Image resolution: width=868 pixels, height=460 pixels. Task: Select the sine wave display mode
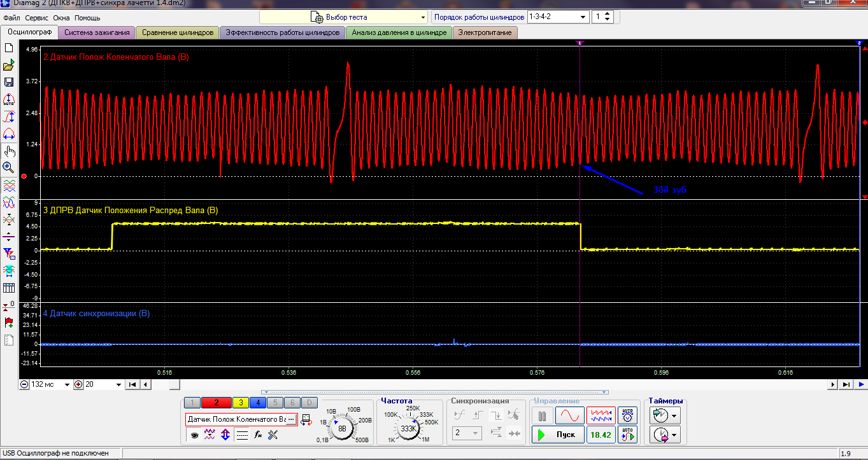(x=569, y=416)
